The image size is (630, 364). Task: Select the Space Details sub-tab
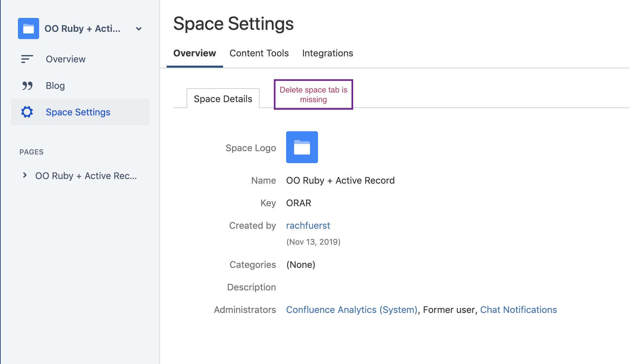click(x=223, y=98)
